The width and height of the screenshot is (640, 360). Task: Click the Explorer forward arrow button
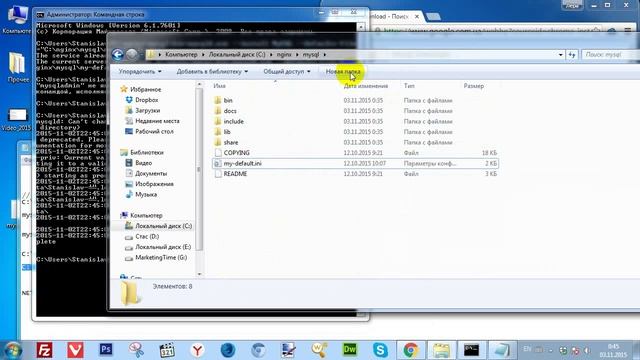coord(131,55)
